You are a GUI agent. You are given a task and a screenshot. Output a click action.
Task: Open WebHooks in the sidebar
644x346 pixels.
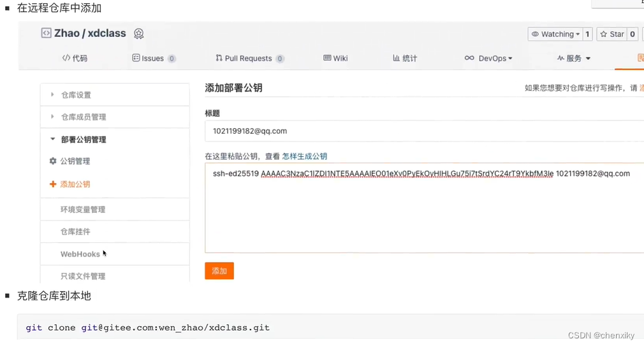tap(80, 254)
